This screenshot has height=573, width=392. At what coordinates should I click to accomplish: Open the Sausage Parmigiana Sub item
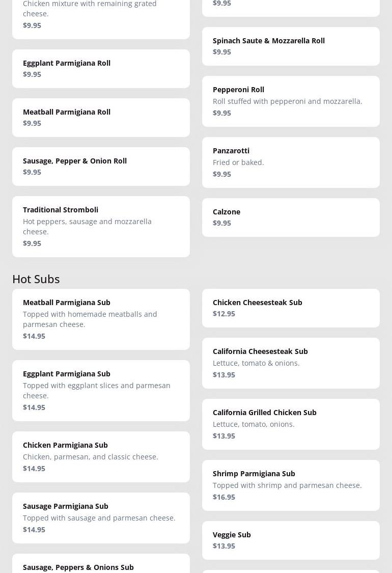click(x=101, y=517)
